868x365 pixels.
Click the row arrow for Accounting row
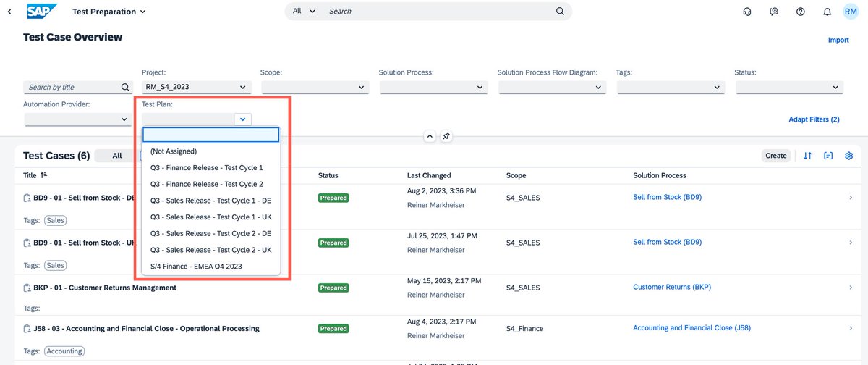point(851,328)
